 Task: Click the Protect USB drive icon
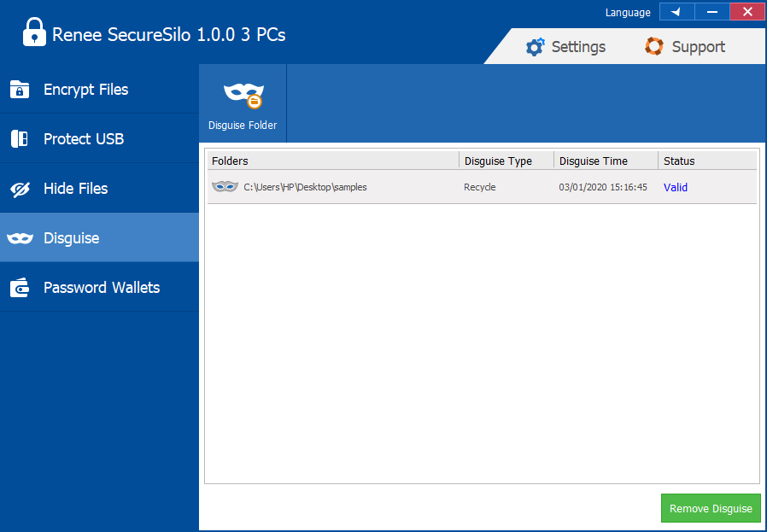(20, 139)
